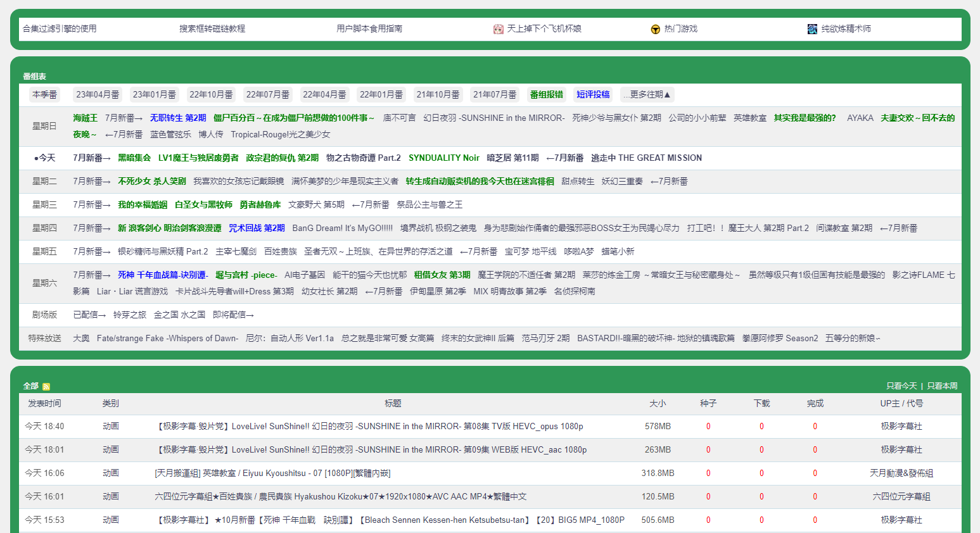
Task: Open the 番组报错 link
Action: coord(546,95)
